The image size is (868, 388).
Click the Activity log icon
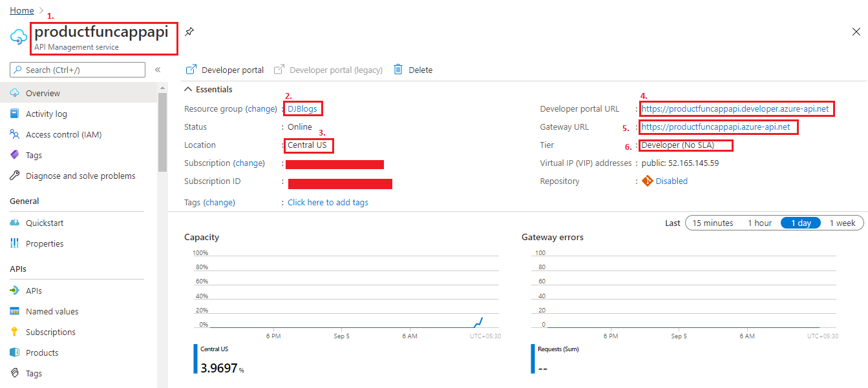(x=15, y=114)
